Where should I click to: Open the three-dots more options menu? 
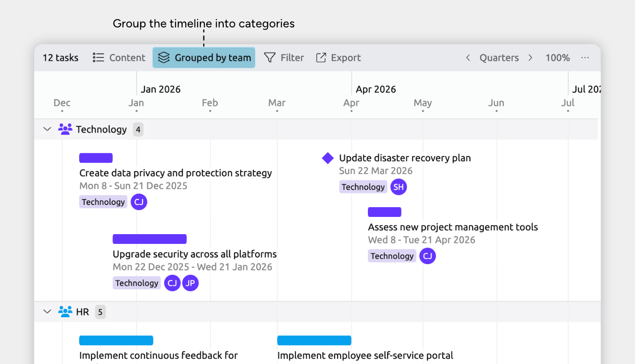(x=585, y=58)
